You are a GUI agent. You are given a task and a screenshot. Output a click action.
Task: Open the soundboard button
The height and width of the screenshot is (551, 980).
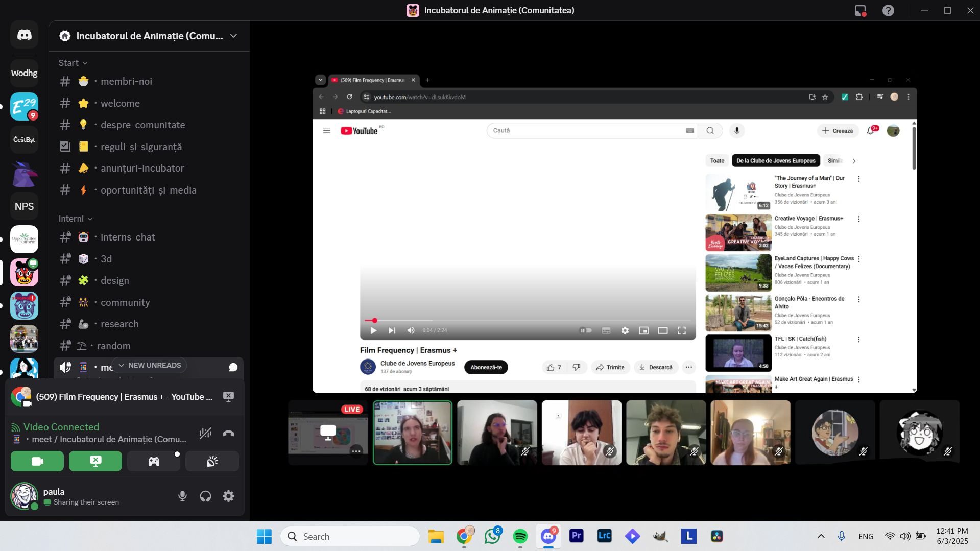pyautogui.click(x=212, y=462)
